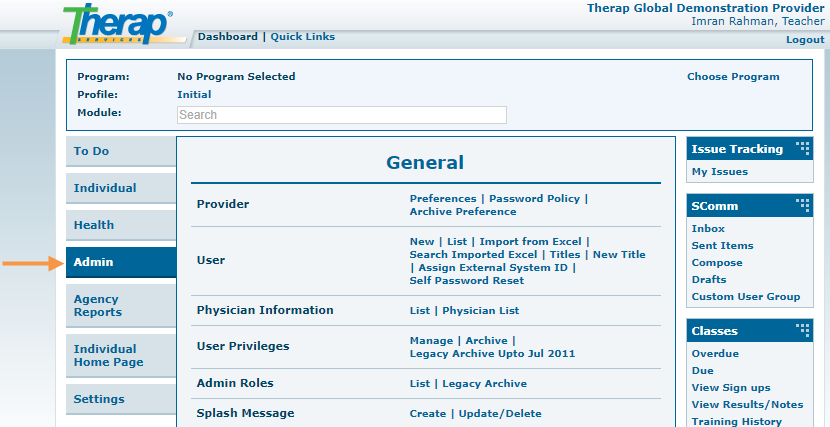The height and width of the screenshot is (427, 830).
Task: Open the Dashboard link
Action: (228, 37)
